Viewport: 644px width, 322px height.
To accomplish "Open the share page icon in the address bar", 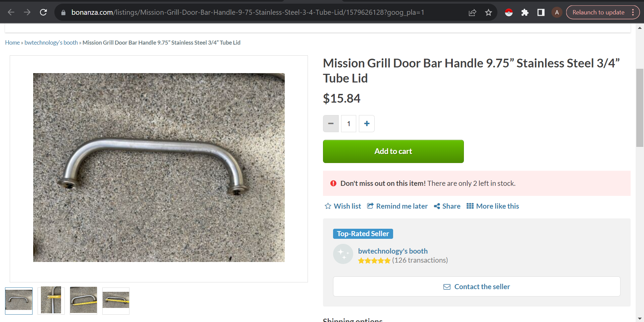I will point(472,12).
